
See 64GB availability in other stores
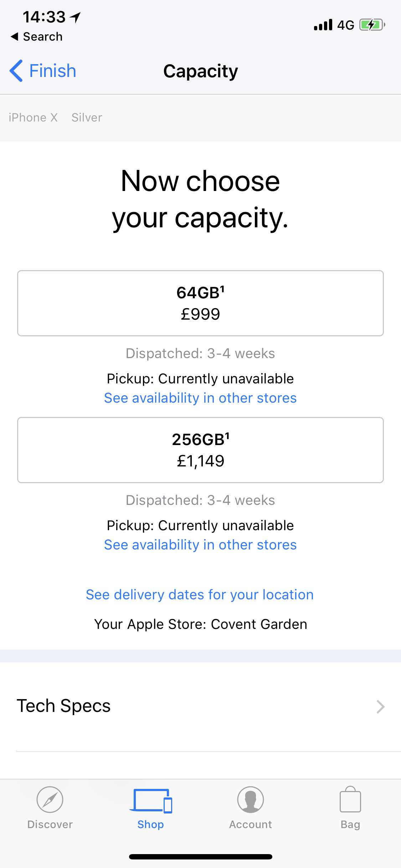click(x=200, y=398)
